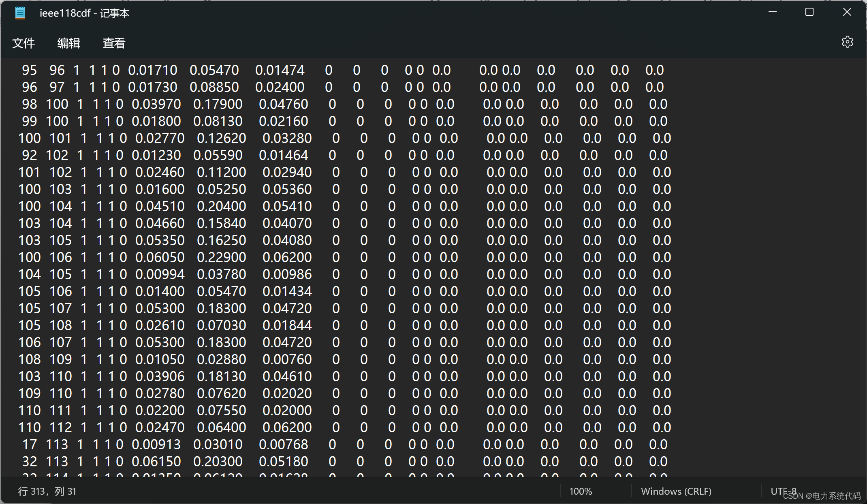
Task: Open Notepad settings via gear icon
Action: tap(847, 42)
